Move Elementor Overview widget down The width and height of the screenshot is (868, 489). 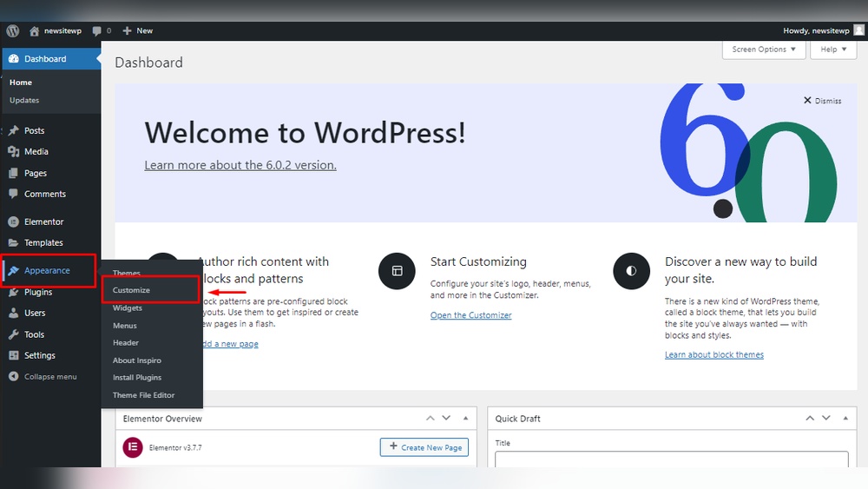(446, 419)
